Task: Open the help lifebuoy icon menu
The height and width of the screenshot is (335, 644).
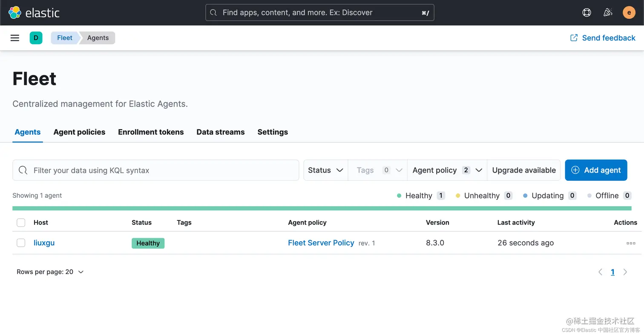Action: pyautogui.click(x=586, y=12)
